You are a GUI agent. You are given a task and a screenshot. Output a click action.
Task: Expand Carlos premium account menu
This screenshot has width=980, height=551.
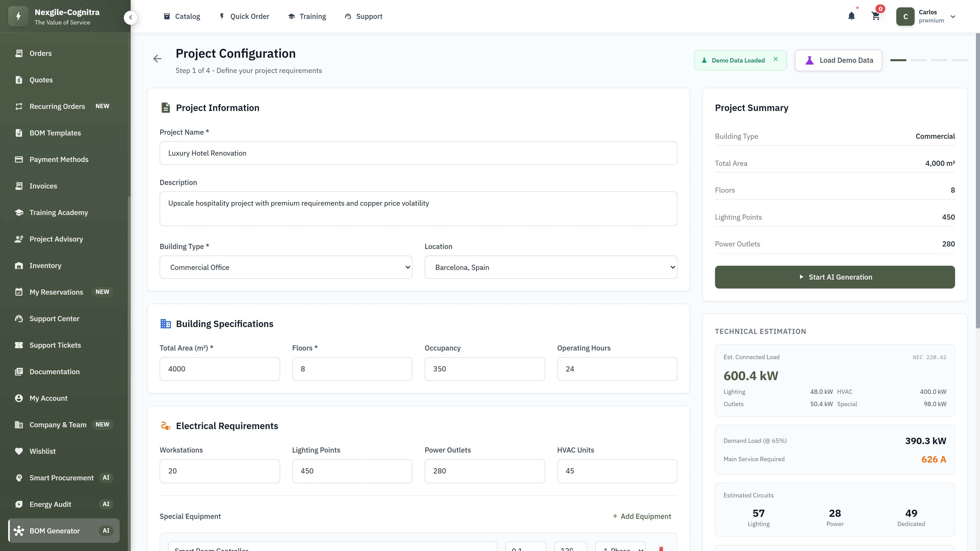click(953, 17)
